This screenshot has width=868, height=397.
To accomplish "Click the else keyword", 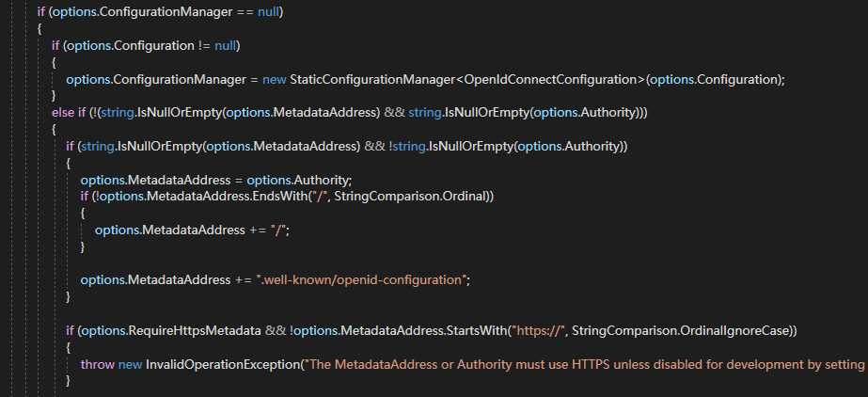I will point(63,113).
